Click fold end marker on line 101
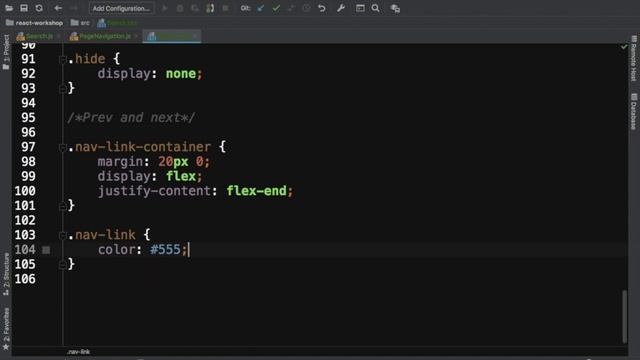Image resolution: width=640 pixels, height=360 pixels. point(62,207)
